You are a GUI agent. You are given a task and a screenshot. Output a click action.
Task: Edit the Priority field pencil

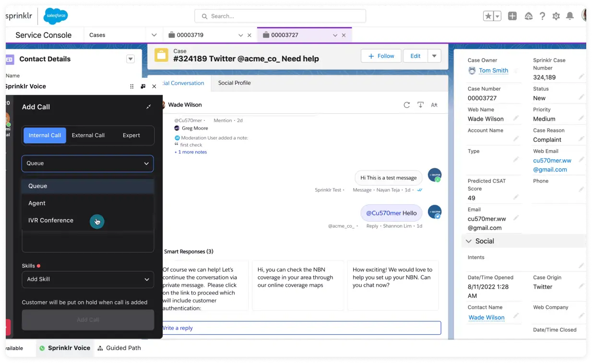(581, 118)
